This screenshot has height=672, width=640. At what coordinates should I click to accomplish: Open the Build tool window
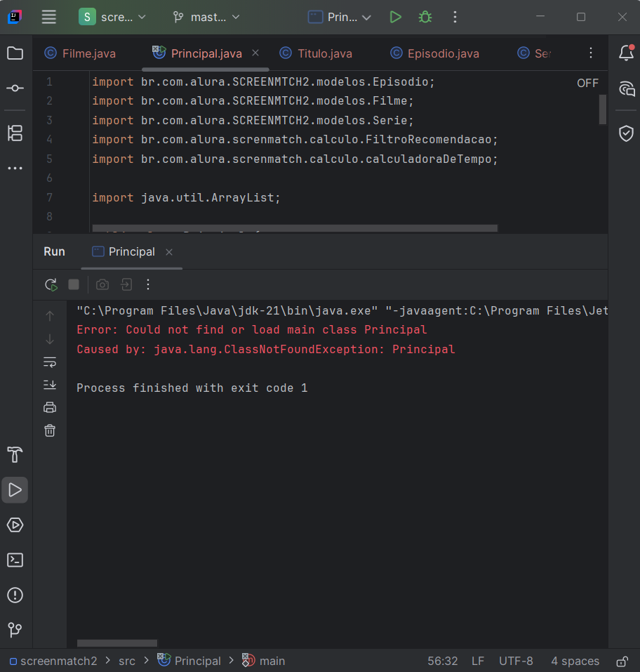point(15,455)
